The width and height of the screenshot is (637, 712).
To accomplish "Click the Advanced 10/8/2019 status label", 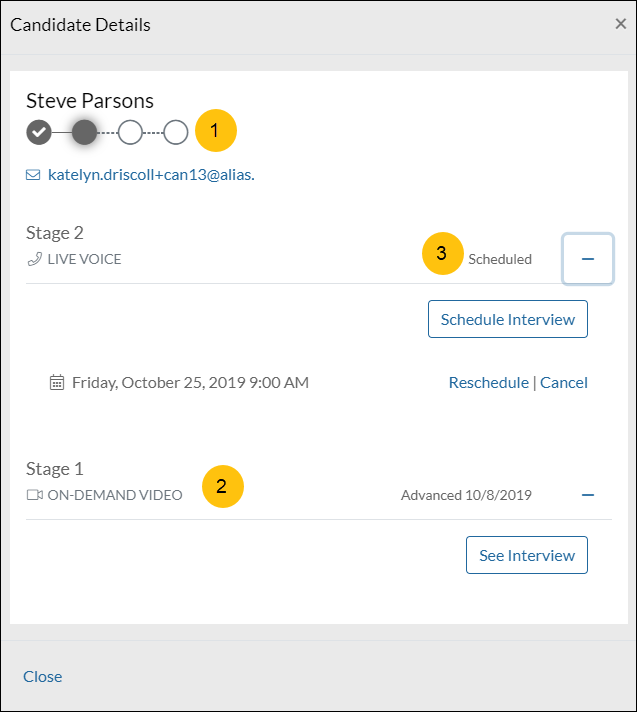I will (x=466, y=495).
